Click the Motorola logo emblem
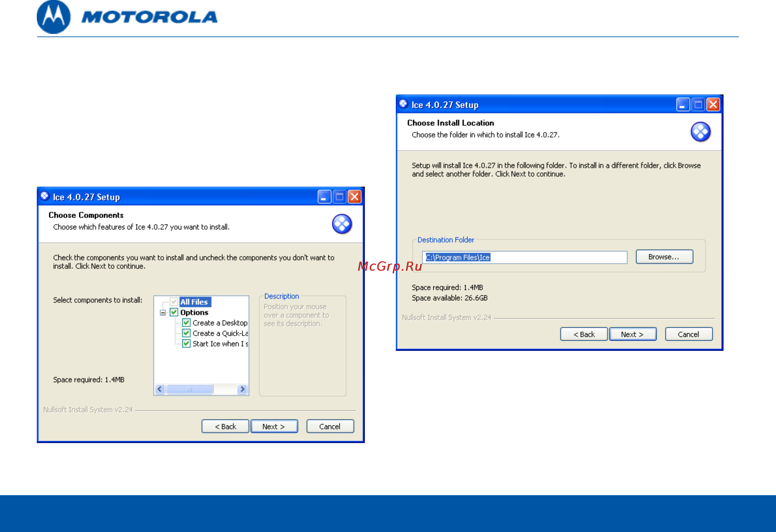This screenshot has height=532, width=776. (54, 17)
